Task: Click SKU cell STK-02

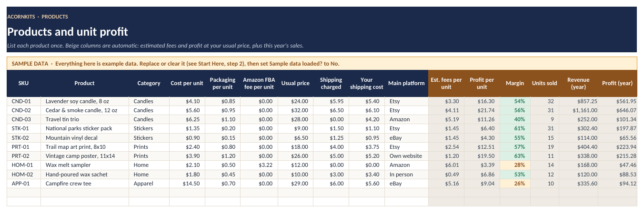Action: [x=24, y=137]
